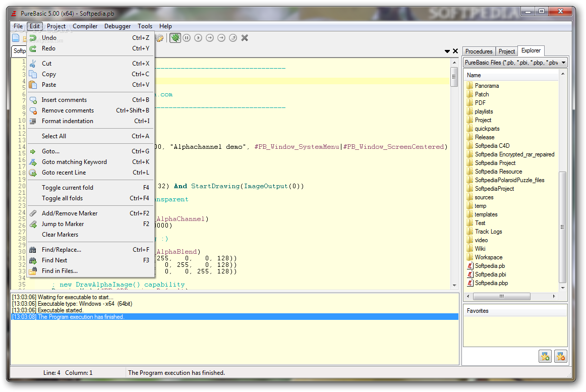Screen dimensions: 586x392
Task: Pause the program with the debugger Stop button
Action: pyautogui.click(x=187, y=38)
